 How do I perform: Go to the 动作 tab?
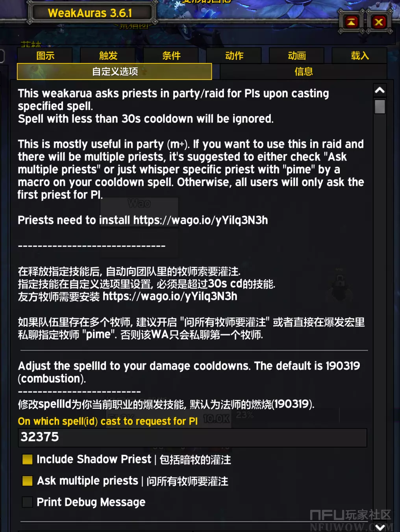[x=234, y=56]
